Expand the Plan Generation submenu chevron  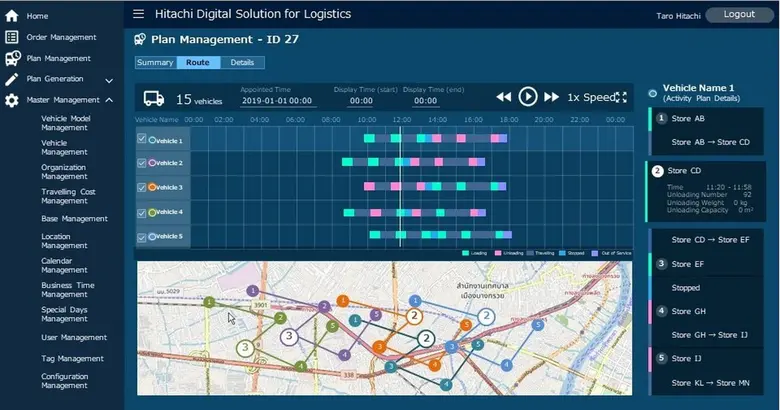(x=107, y=79)
